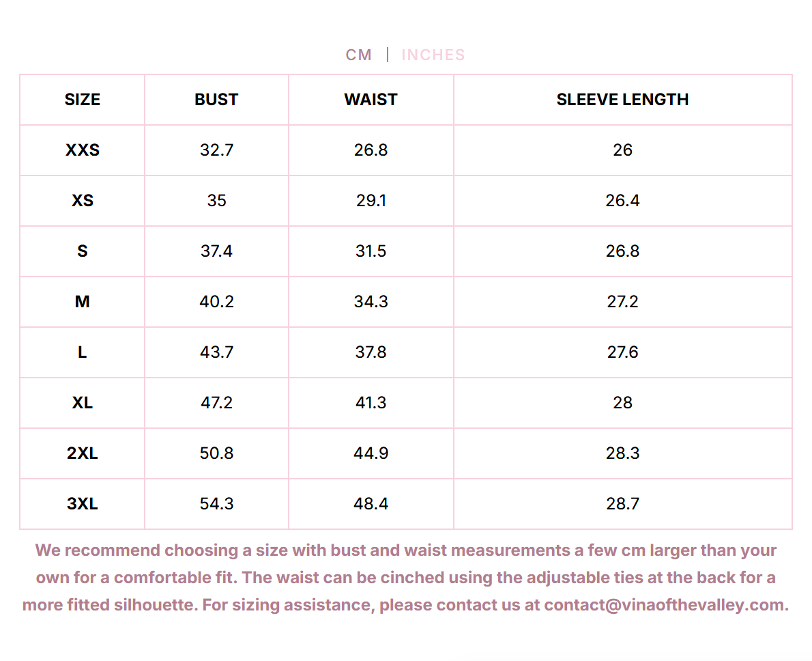
Task: Click the contact@vinaofthevalley.com email address
Action: [x=666, y=605]
